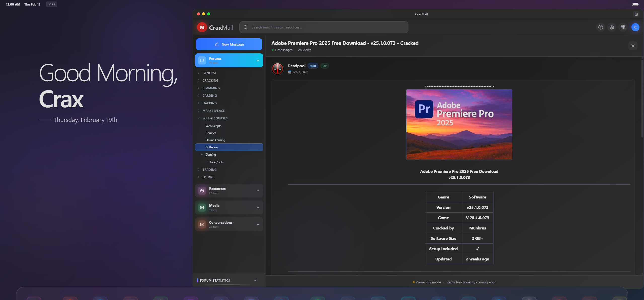Click the "2 weeks ago" table cell
The height and width of the screenshot is (300, 644).
477,259
